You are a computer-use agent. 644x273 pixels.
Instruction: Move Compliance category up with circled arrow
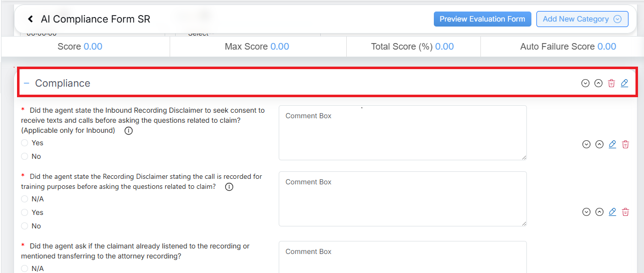point(598,83)
